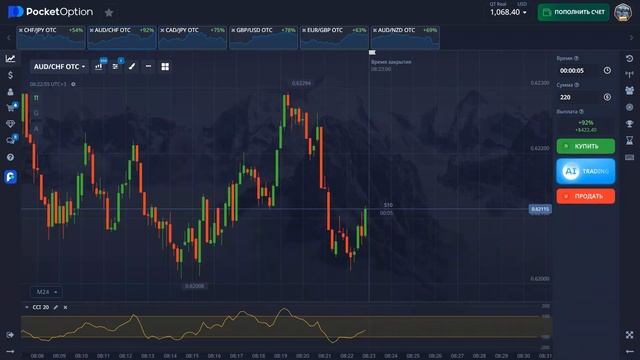Open the multi-chart grid layout icon
The image size is (640, 360).
click(165, 67)
